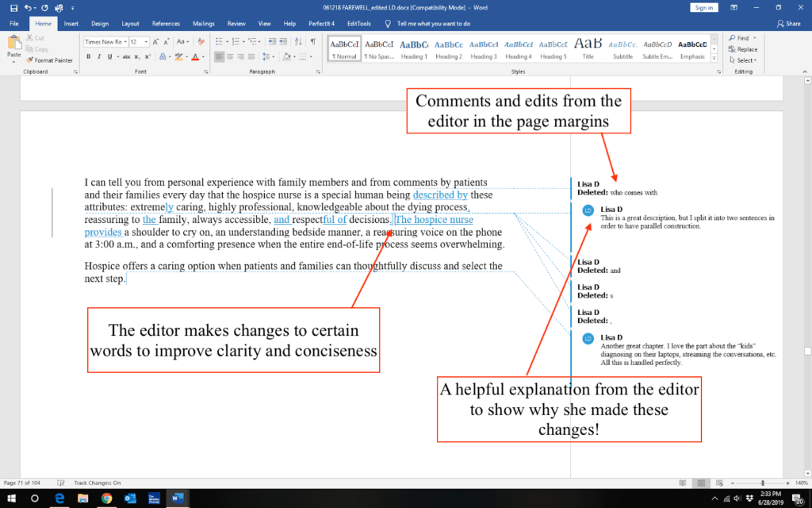Viewport: 812px width, 508px height.
Task: Switch to the Design tab
Action: coord(100,23)
